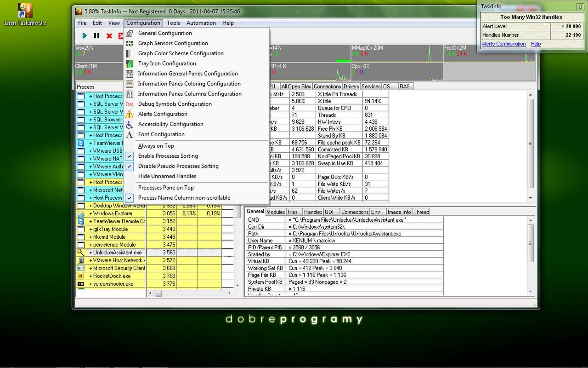Click process list horizontal scrollbar thumb
This screenshot has height=368, width=588.
coord(158,293)
